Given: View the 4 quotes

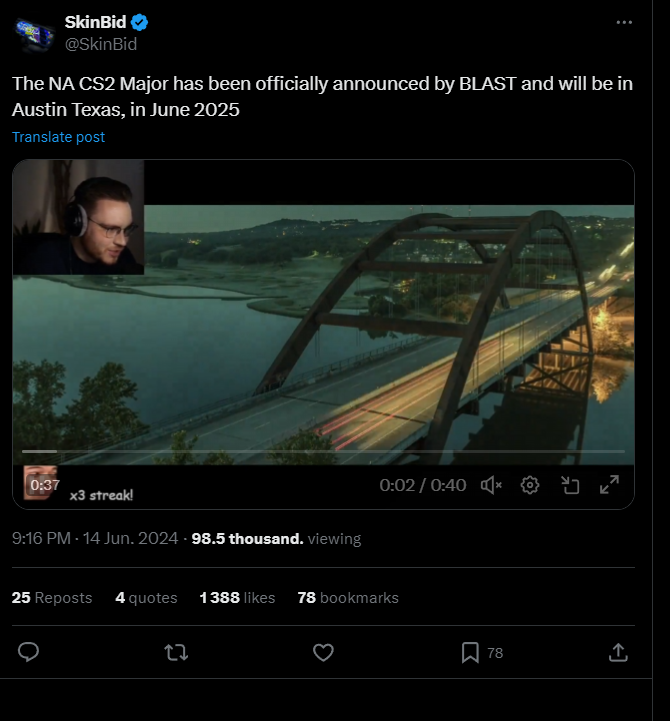Looking at the screenshot, I should pos(146,598).
